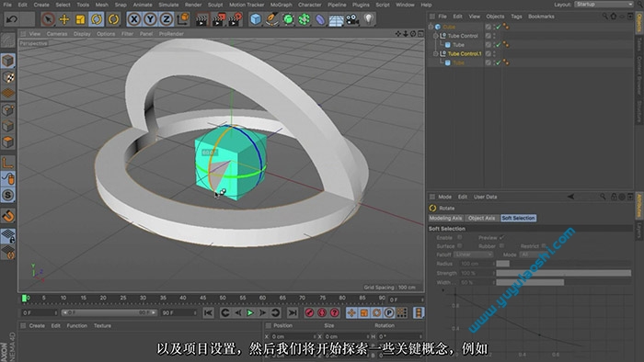
Task: Click the magnet icon in left palette
Action: (7, 216)
